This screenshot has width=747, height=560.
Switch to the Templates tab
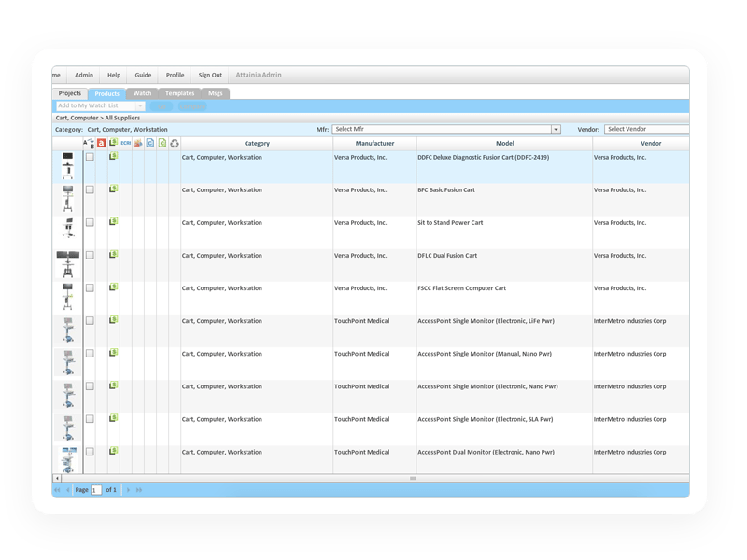tap(179, 94)
